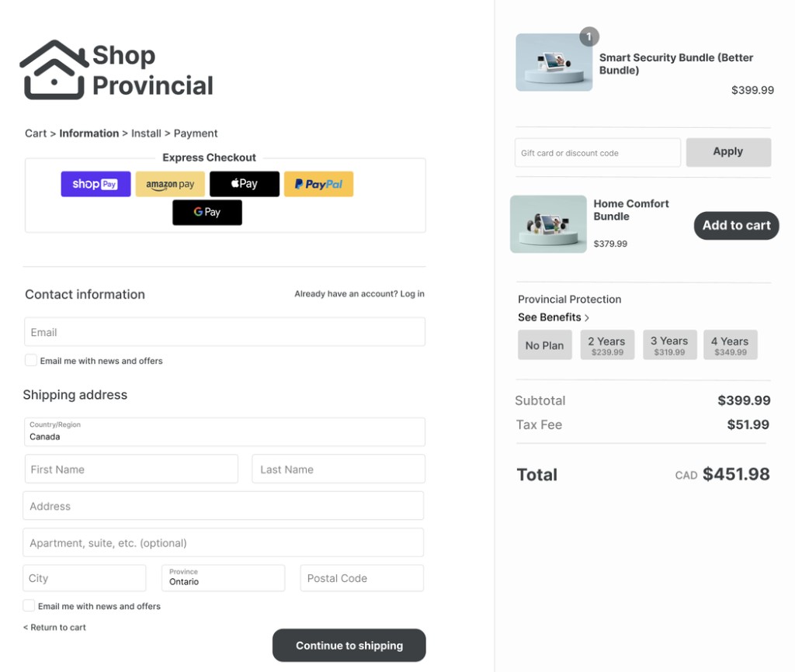Add the Home Comfort Bundle to cart
The image size is (795, 672).
click(735, 225)
